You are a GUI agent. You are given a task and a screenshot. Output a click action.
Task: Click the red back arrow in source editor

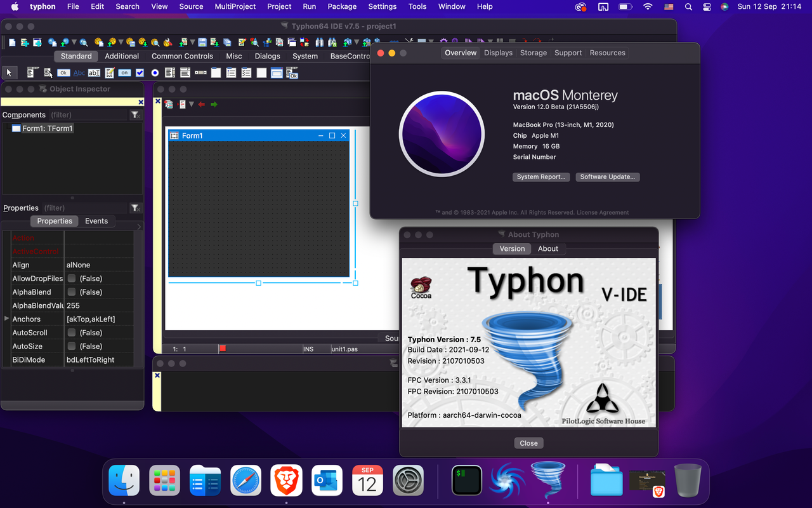pyautogui.click(x=202, y=104)
